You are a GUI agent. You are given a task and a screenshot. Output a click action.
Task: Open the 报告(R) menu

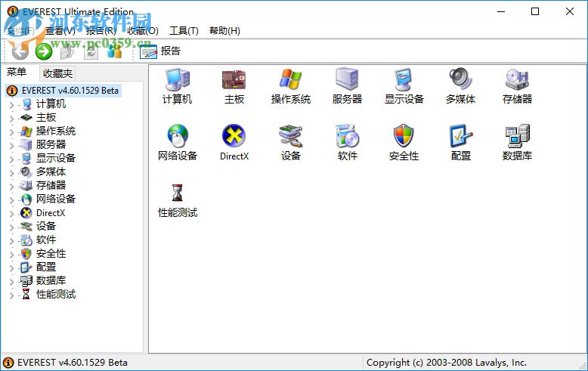[101, 31]
